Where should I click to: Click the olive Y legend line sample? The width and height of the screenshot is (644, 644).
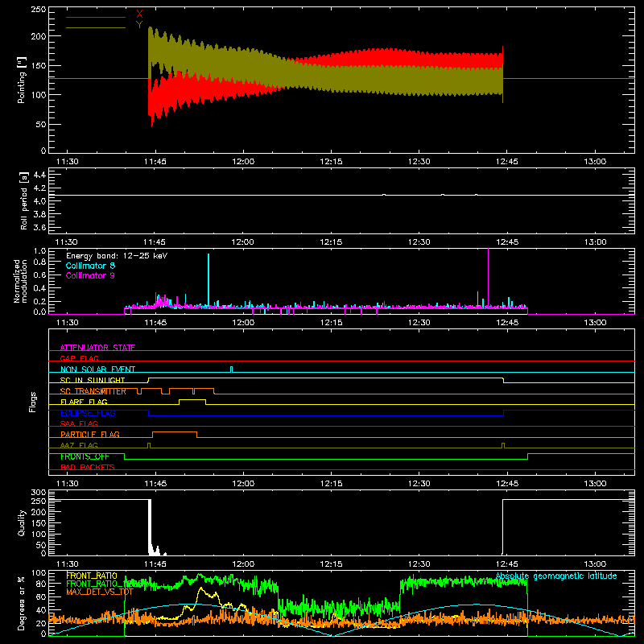click(96, 28)
